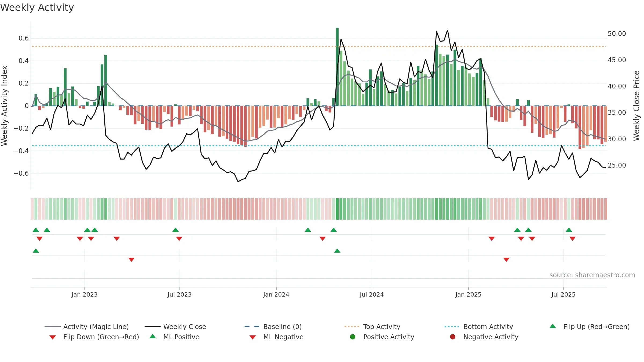Click the tallest green activity bar of May 2024
Viewport: 644px width, 362px height.
337,67
